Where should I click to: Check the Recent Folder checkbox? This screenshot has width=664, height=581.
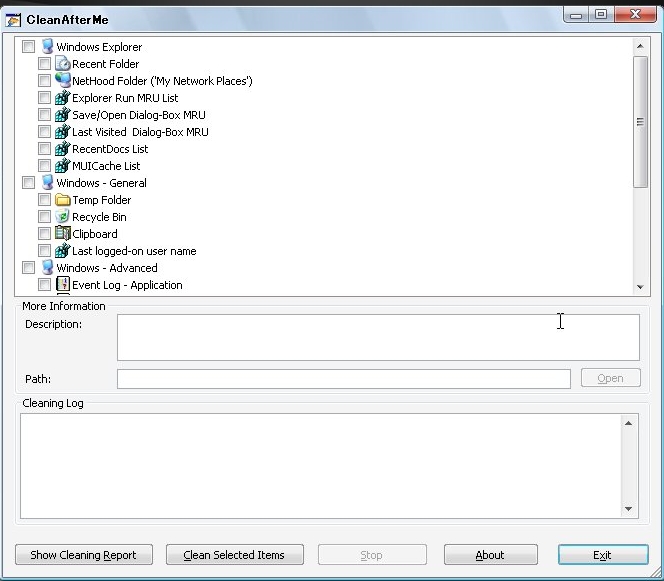coord(44,64)
